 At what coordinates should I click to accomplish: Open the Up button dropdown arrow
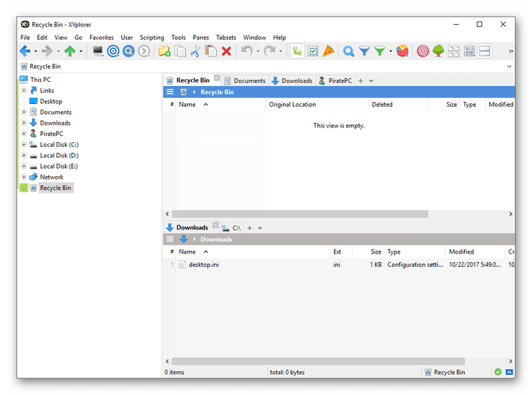point(81,51)
